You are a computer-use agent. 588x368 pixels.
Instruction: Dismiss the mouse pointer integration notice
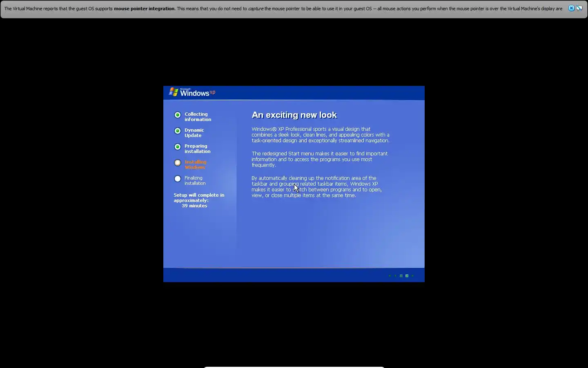(571, 8)
